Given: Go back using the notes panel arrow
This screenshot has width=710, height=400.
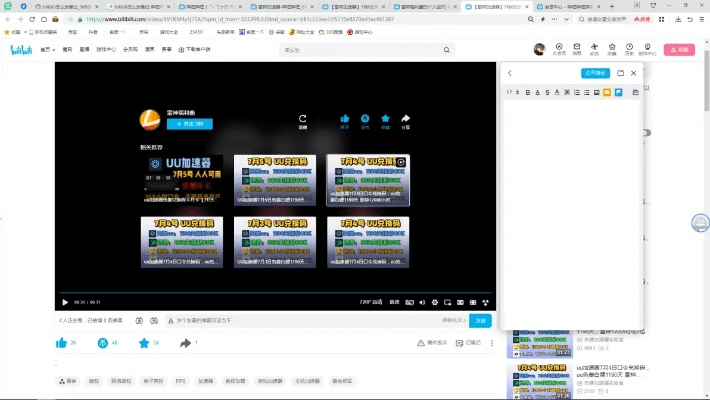Looking at the screenshot, I should click(509, 73).
